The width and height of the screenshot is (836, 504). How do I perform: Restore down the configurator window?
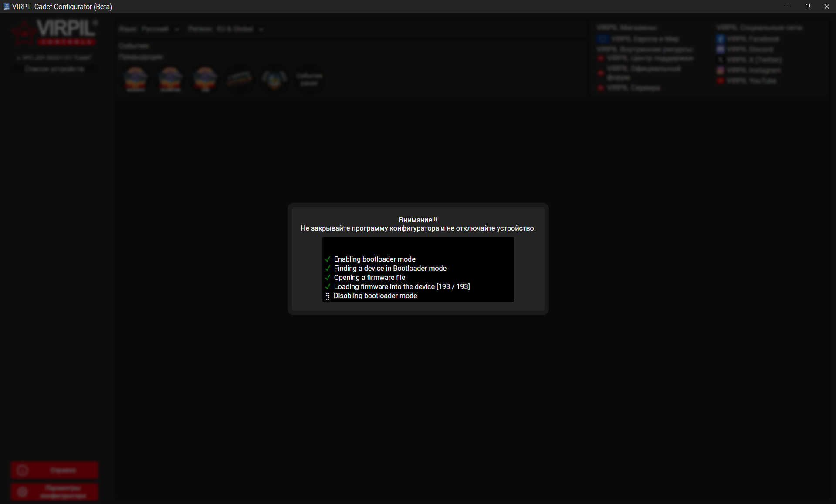point(807,7)
